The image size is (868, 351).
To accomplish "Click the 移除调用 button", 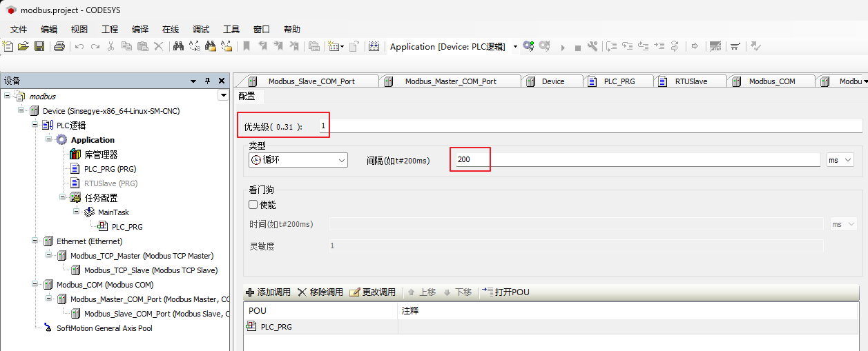I will coord(320,292).
